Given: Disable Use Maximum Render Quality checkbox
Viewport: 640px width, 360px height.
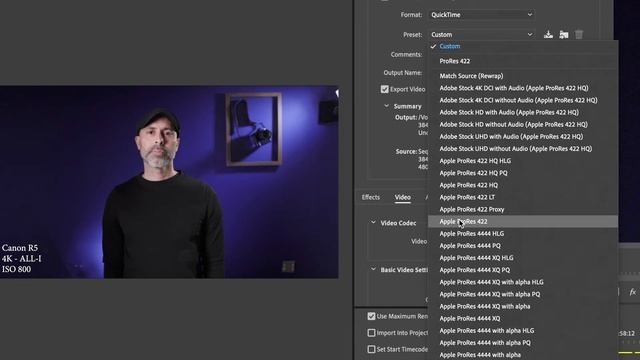Looking at the screenshot, I should [x=371, y=316].
